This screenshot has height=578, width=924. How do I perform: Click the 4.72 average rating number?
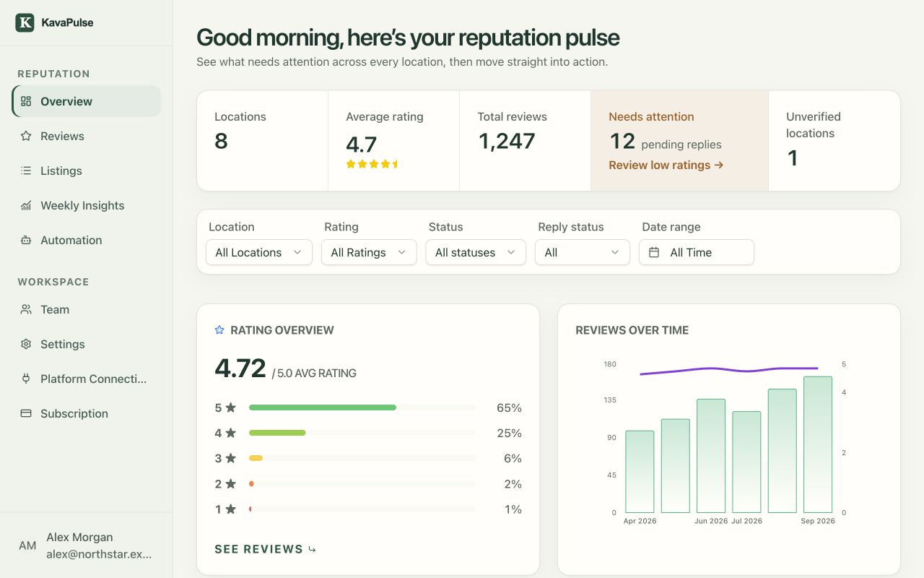[x=240, y=368]
